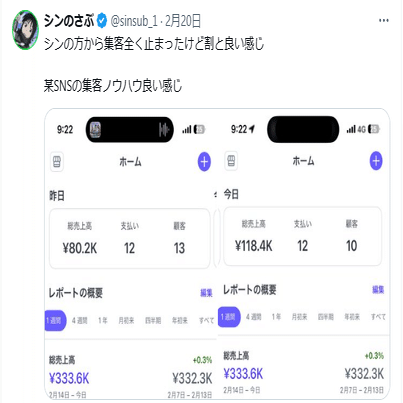403x403 pixels.
Task: Click 編集 link in left report summary
Action: (206, 293)
